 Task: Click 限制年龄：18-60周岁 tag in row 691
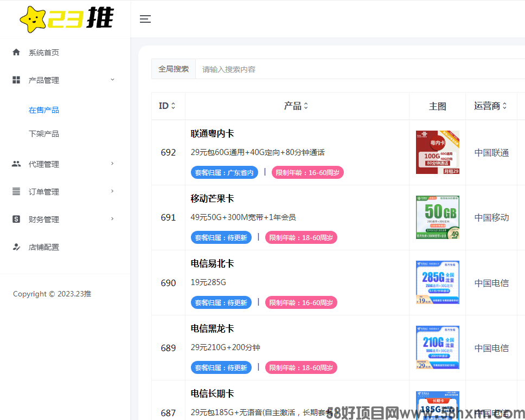coord(301,237)
